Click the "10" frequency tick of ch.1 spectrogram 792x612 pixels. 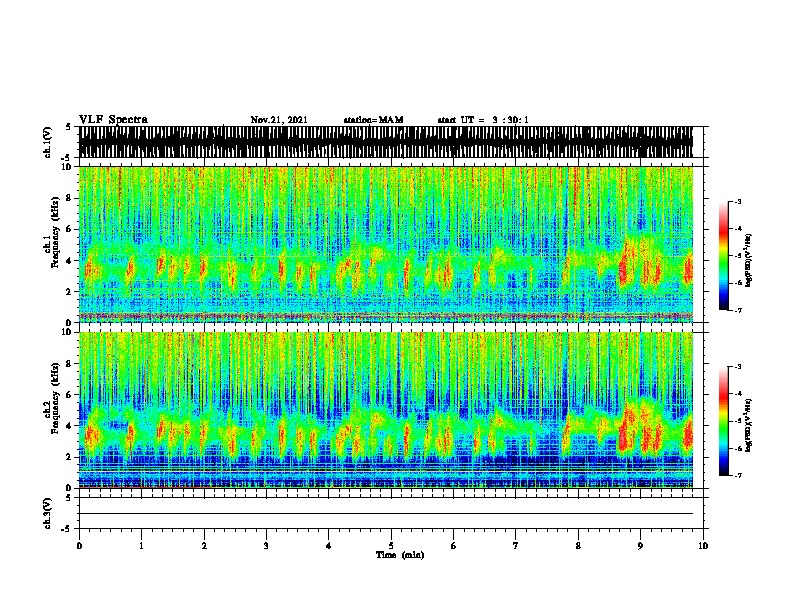tap(68, 167)
